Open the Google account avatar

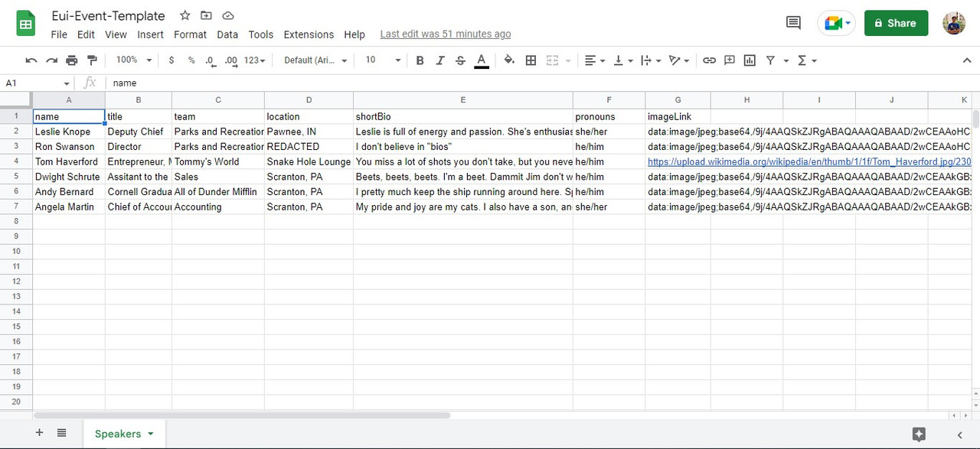click(x=954, y=23)
